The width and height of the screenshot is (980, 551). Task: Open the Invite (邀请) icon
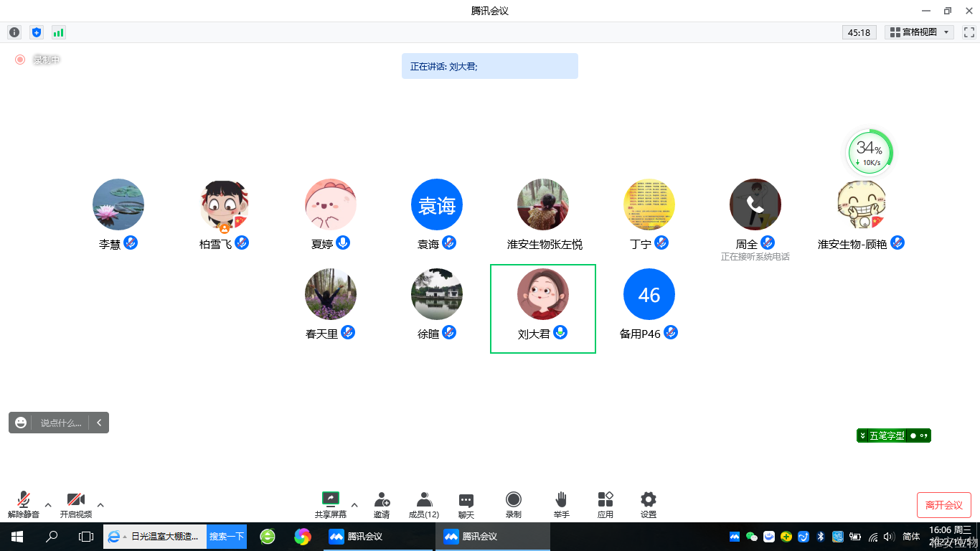(382, 504)
